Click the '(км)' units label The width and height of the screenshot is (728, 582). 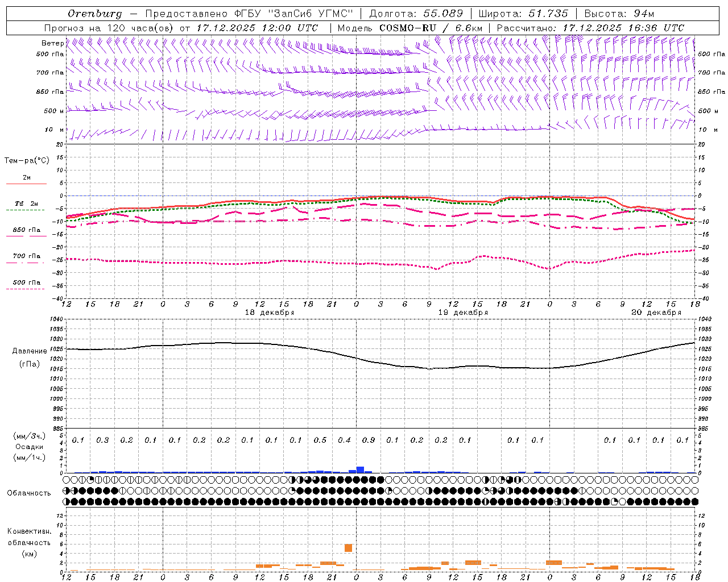[29, 554]
